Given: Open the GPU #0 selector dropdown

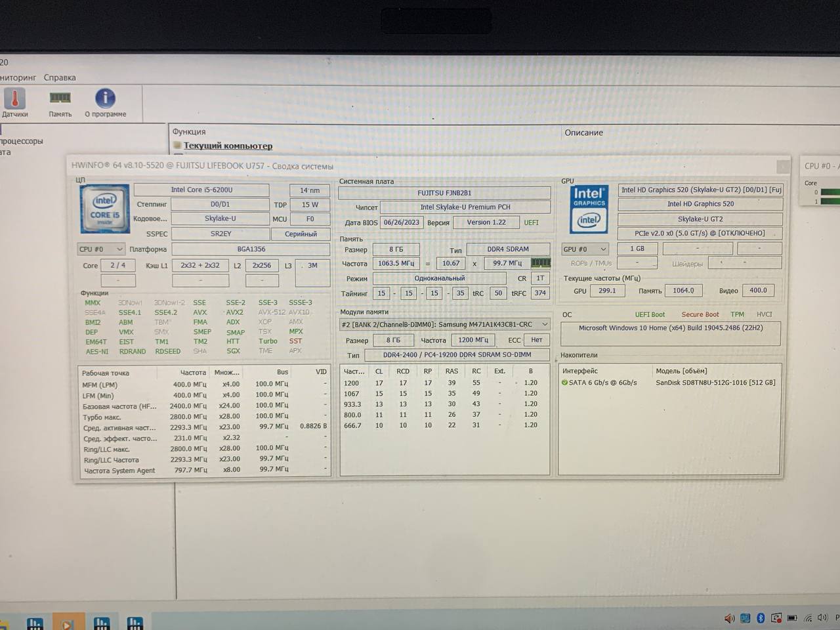Looking at the screenshot, I should (585, 249).
